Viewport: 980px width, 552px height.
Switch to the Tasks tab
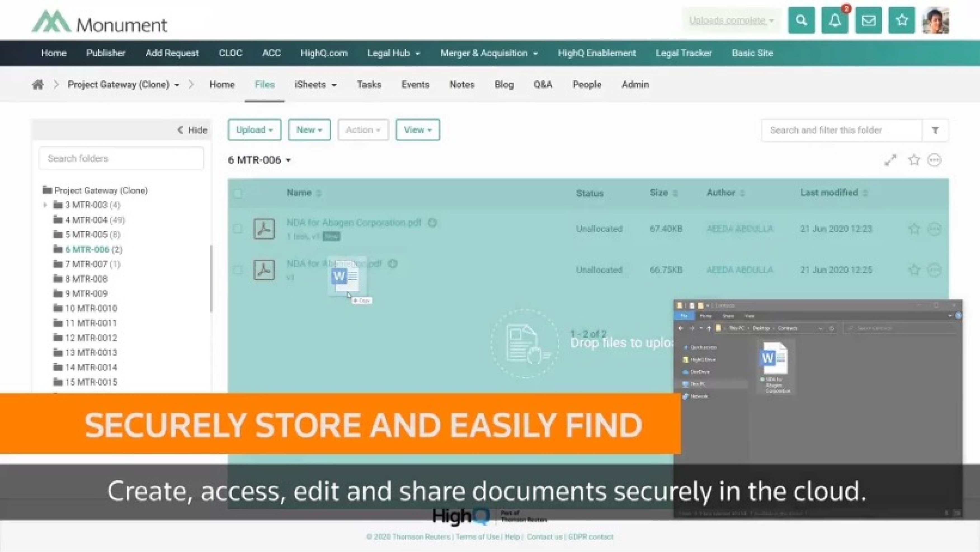point(369,85)
